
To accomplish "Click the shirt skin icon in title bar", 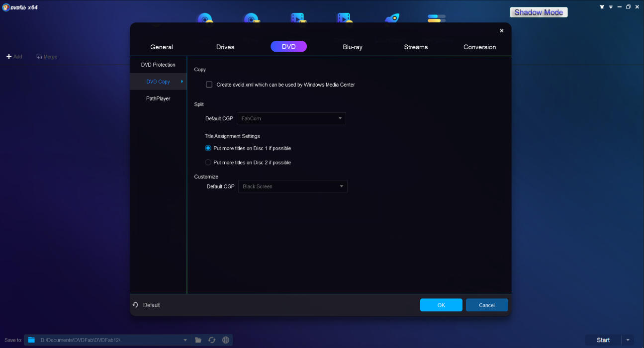I will (602, 7).
